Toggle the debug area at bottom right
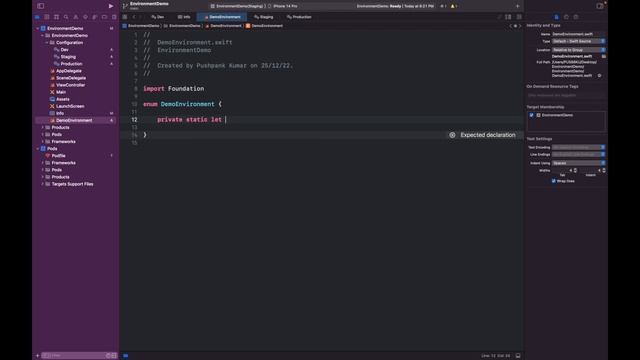640x360 pixels. 518,356
